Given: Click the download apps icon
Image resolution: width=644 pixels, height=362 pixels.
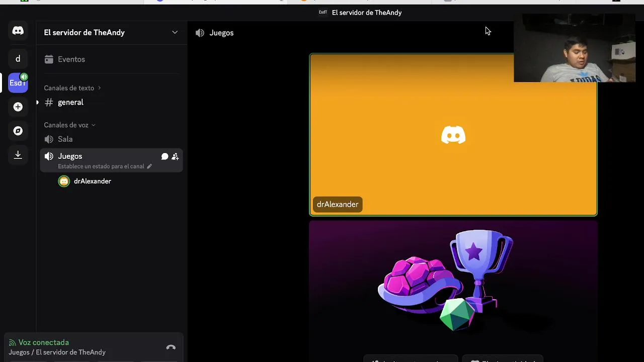Looking at the screenshot, I should pyautogui.click(x=18, y=155).
